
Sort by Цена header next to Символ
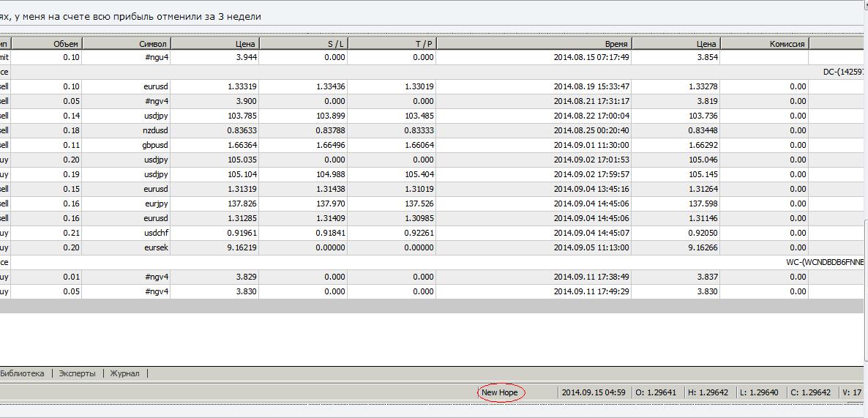(x=214, y=44)
